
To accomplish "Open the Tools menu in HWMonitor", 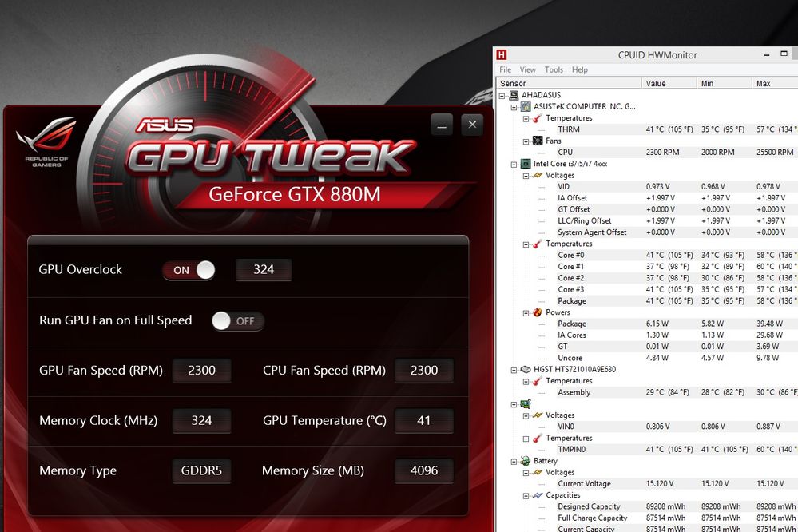I will (x=554, y=69).
